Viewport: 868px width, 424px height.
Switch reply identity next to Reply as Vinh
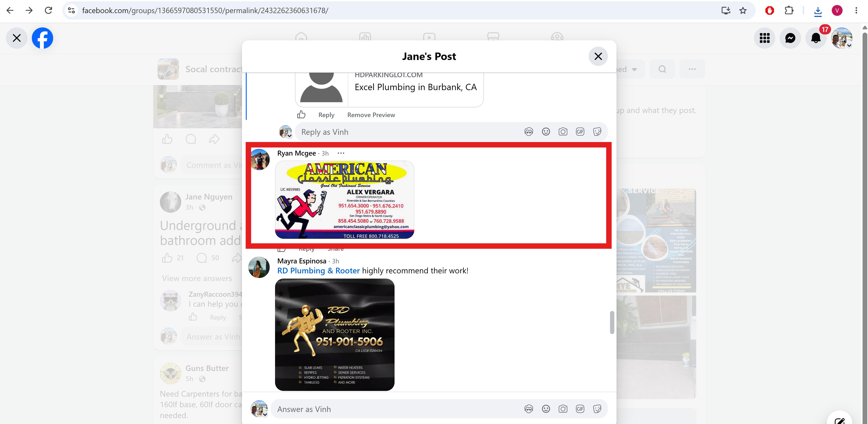point(285,132)
